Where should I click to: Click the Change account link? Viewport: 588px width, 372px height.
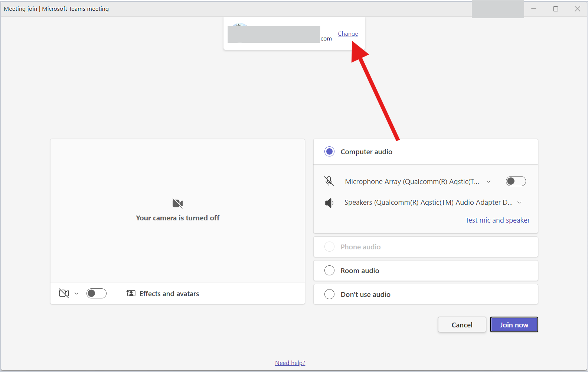pos(348,34)
